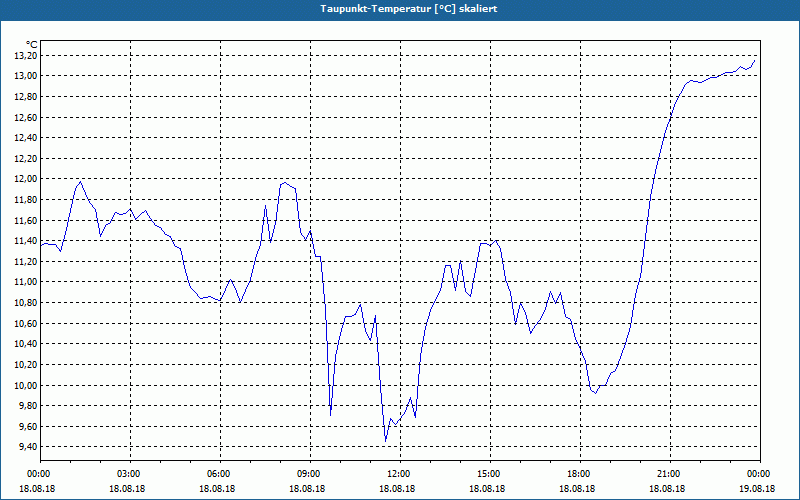Click the '10,60' y-axis value
This screenshot has width=800, height=500.
tap(26, 323)
